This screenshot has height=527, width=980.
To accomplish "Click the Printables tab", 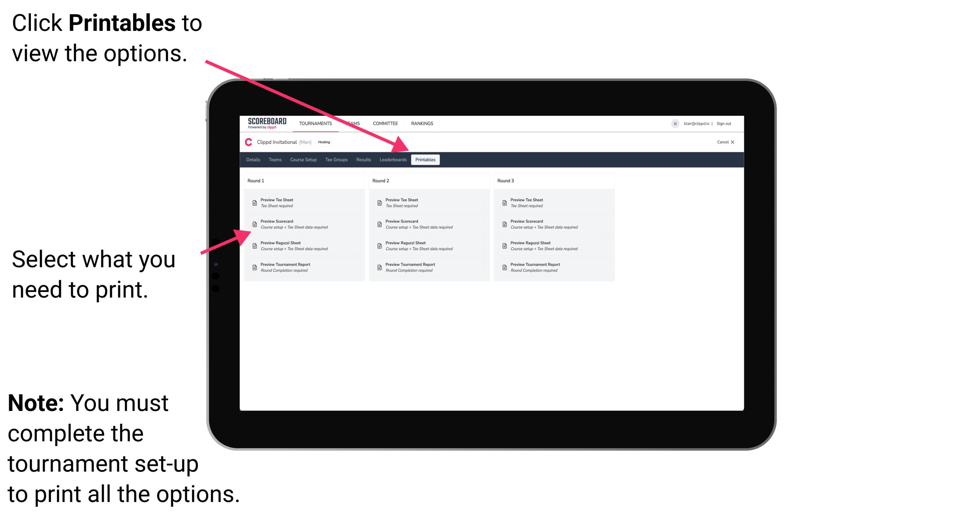I will [425, 160].
